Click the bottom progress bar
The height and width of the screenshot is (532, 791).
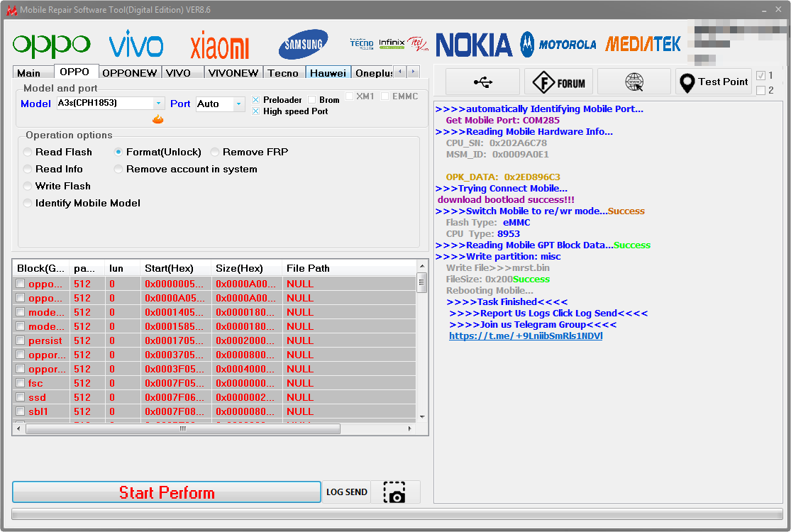397,514
